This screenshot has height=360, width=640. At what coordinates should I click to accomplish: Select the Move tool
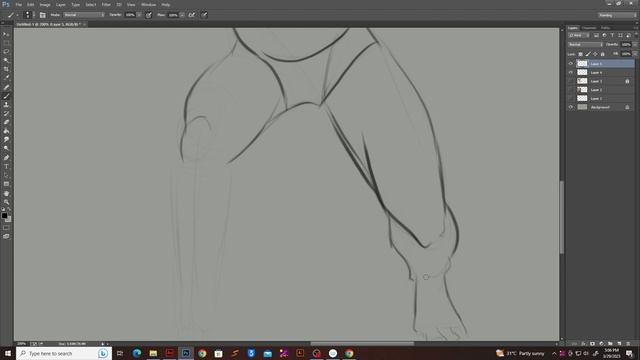(x=6, y=35)
